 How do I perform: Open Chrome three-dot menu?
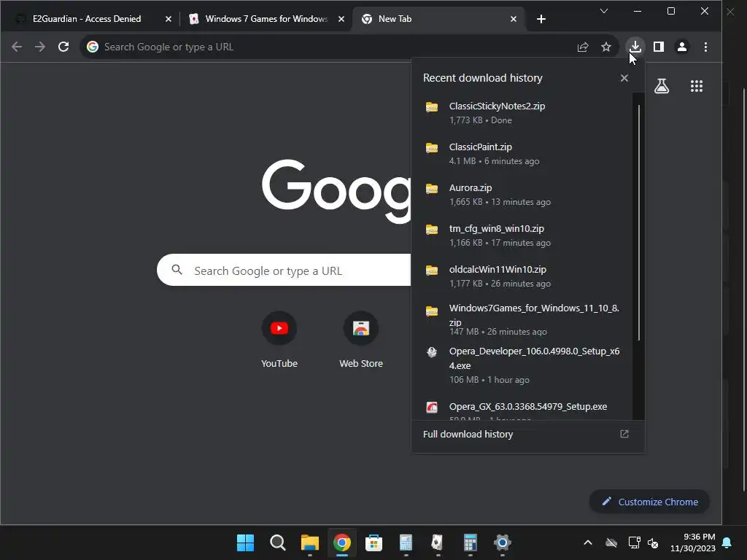[x=705, y=47]
